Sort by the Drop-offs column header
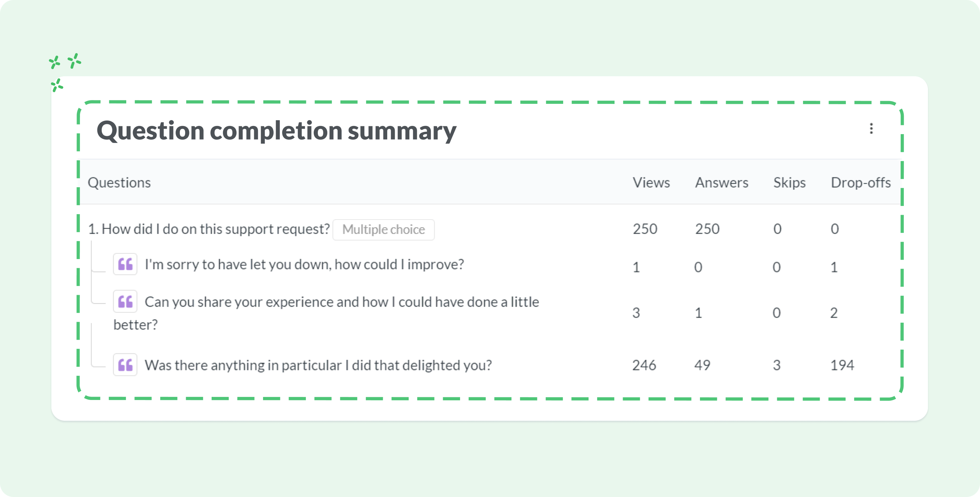Image resolution: width=980 pixels, height=497 pixels. coord(861,183)
